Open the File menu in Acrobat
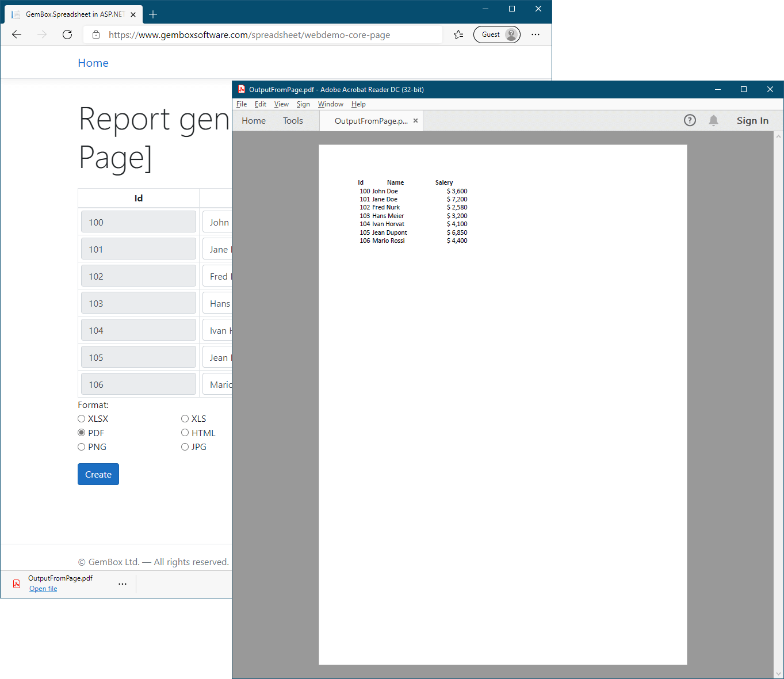784x679 pixels. click(242, 104)
